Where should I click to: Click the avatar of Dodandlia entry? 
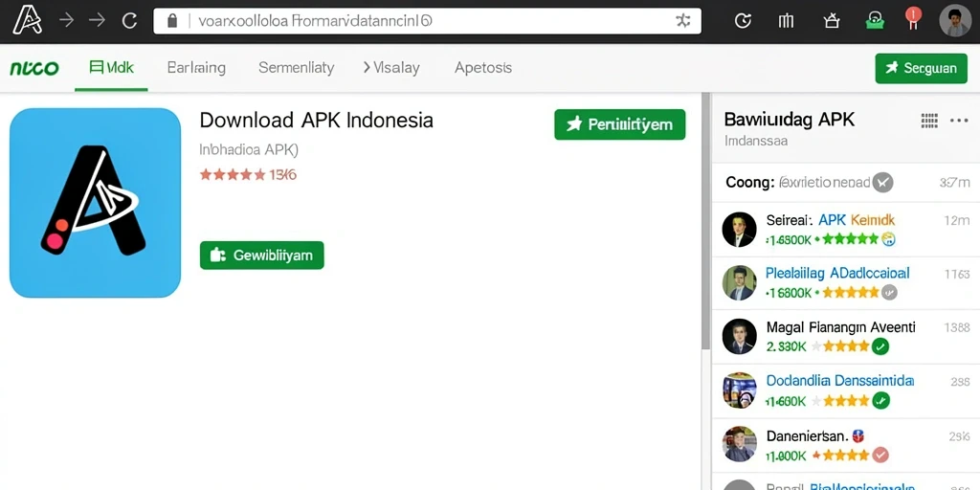(740, 390)
